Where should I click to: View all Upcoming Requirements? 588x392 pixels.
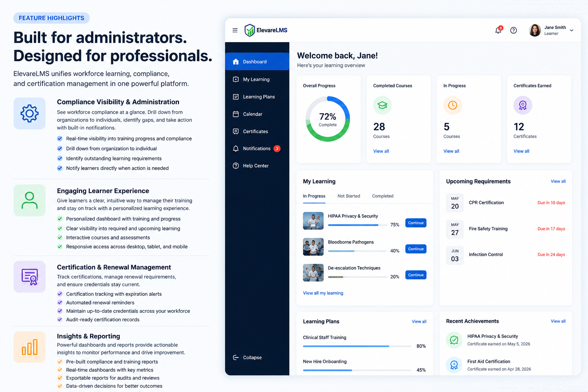pos(558,181)
